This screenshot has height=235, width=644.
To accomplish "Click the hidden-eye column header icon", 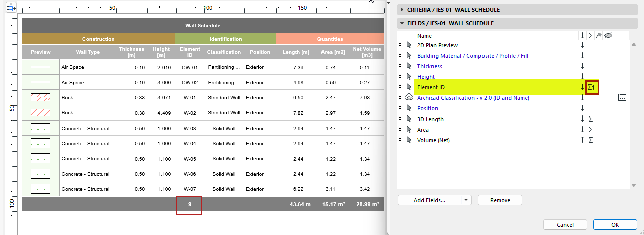I will pyautogui.click(x=608, y=36).
